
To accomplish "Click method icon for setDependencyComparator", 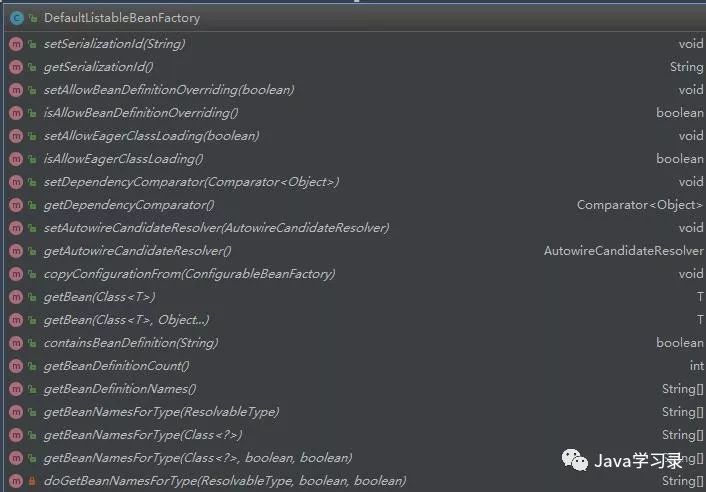I will click(16, 182).
